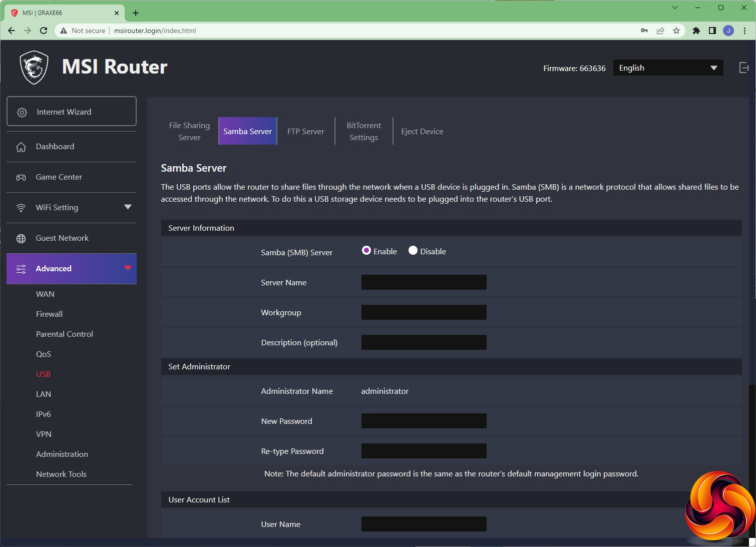Open the browser extensions puzzle icon

(696, 31)
